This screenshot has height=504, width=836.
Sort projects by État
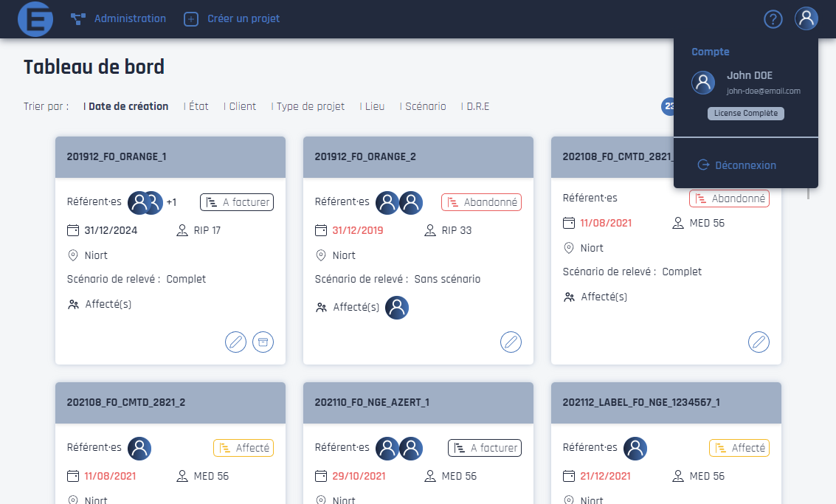pyautogui.click(x=198, y=106)
